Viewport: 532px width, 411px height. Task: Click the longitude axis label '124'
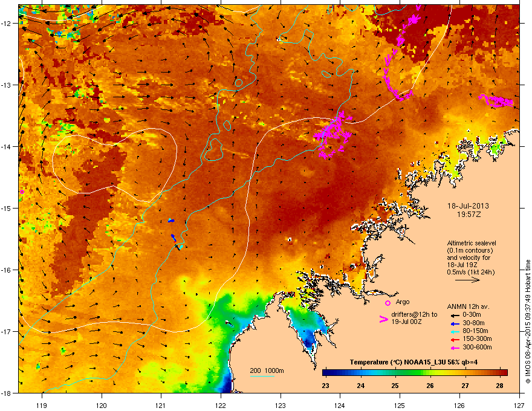tap(340, 405)
